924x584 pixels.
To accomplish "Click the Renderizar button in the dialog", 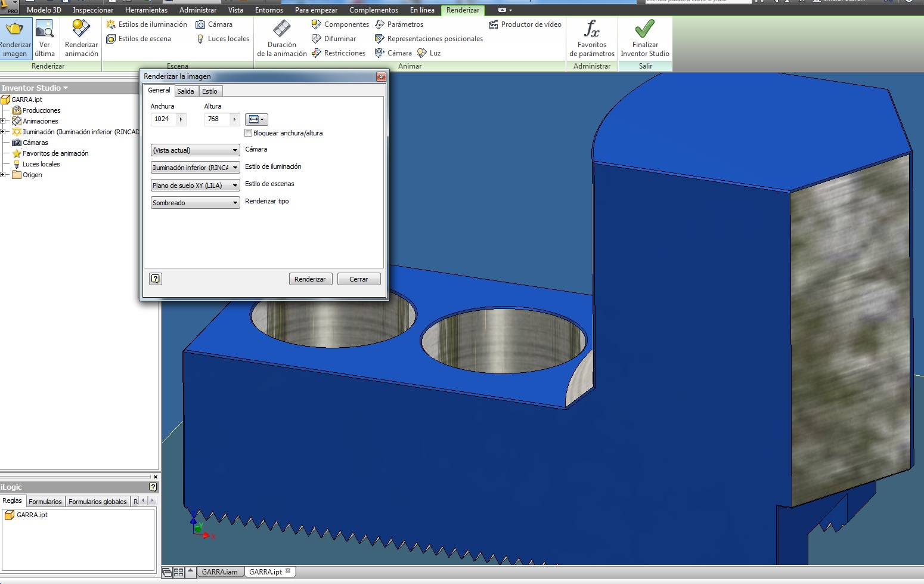I will (310, 279).
